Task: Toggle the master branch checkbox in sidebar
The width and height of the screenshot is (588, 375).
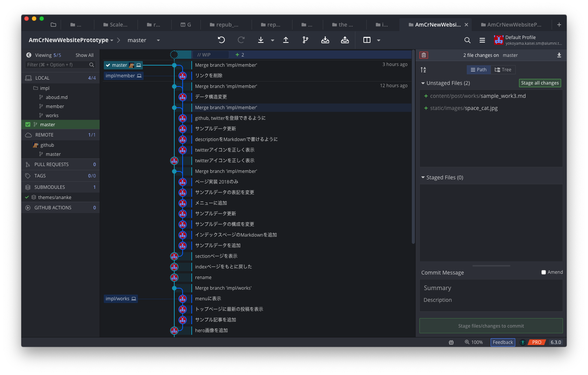Action: coord(28,124)
